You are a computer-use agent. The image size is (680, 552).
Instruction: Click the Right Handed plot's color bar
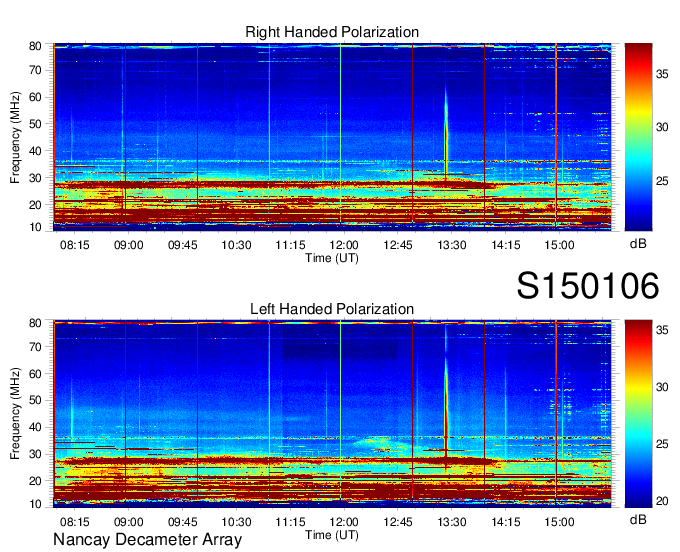638,137
